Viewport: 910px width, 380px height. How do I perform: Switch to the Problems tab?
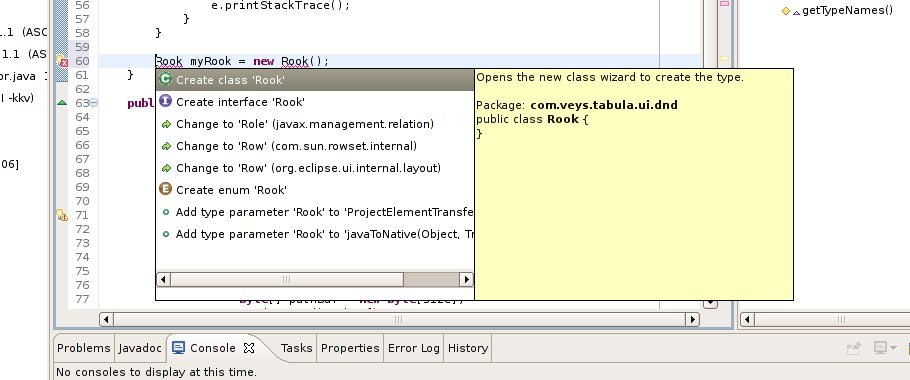tap(84, 348)
